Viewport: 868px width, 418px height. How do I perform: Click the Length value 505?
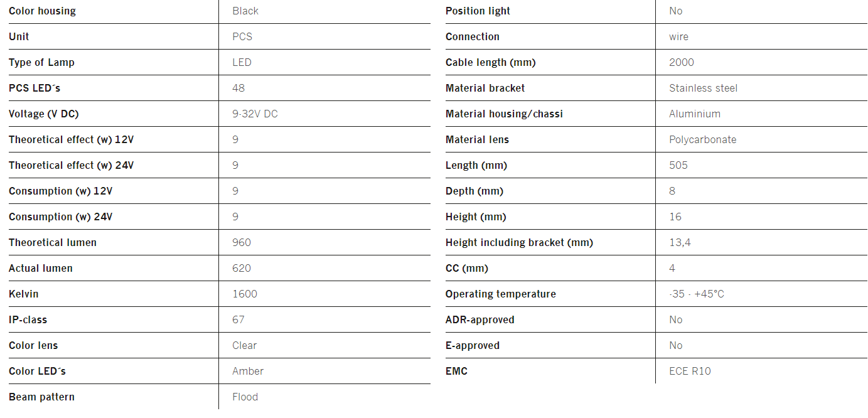click(678, 165)
